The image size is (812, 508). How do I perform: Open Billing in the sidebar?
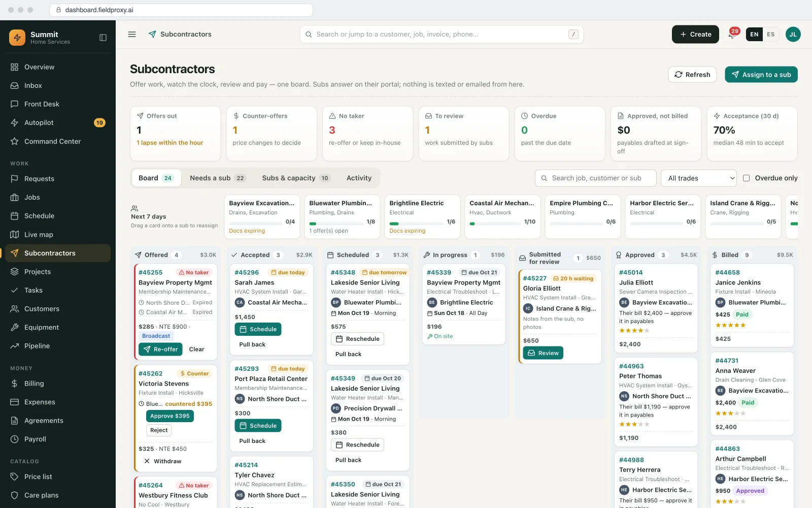pyautogui.click(x=58, y=384)
